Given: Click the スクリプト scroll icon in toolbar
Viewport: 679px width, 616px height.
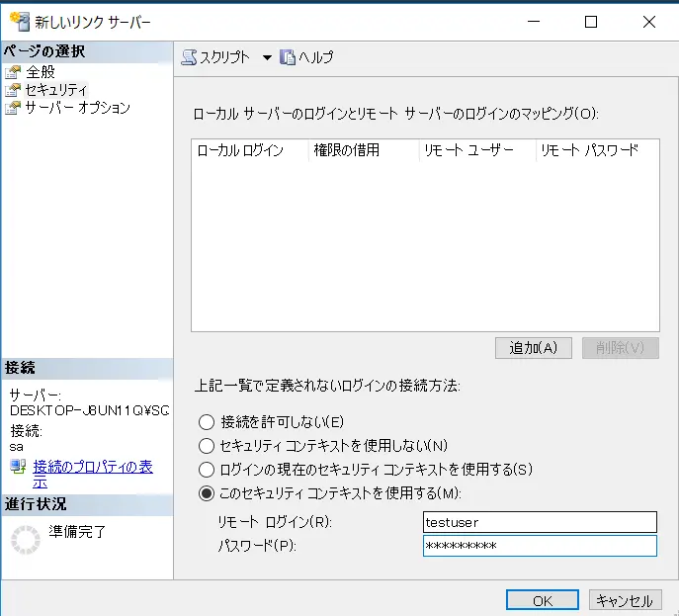Looking at the screenshot, I should tap(189, 57).
